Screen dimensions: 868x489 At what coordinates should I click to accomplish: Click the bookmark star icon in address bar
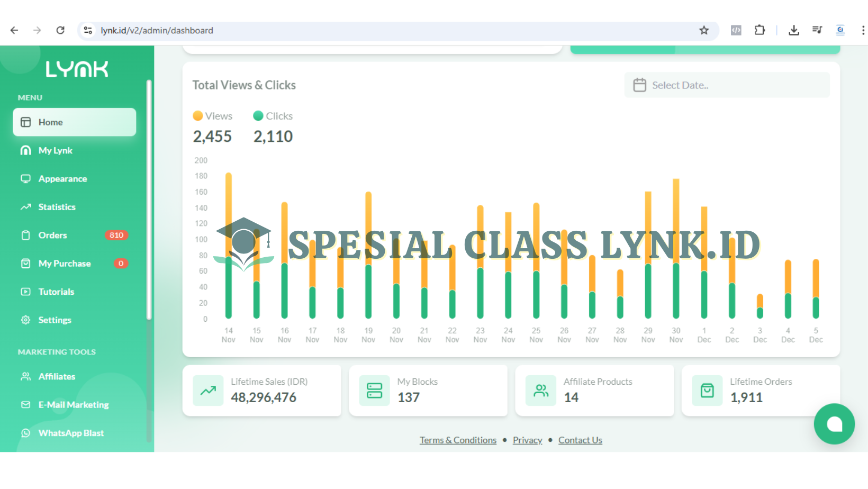[704, 31]
